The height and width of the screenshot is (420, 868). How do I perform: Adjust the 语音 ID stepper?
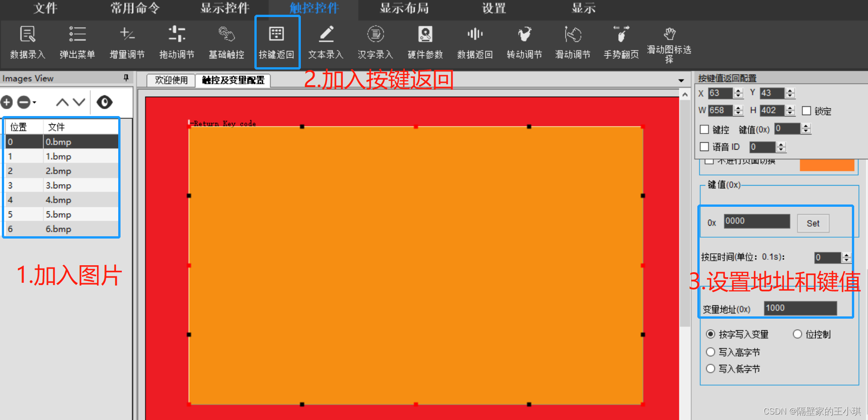pos(781,147)
